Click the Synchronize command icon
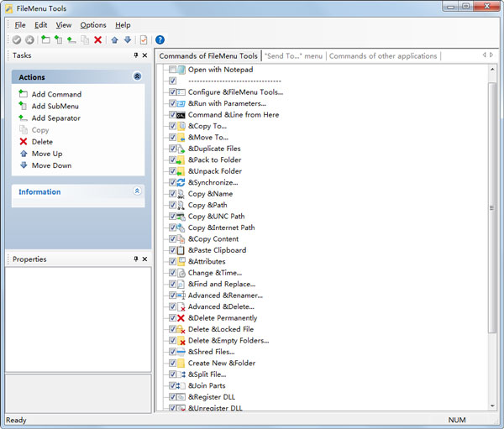 pyautogui.click(x=181, y=182)
